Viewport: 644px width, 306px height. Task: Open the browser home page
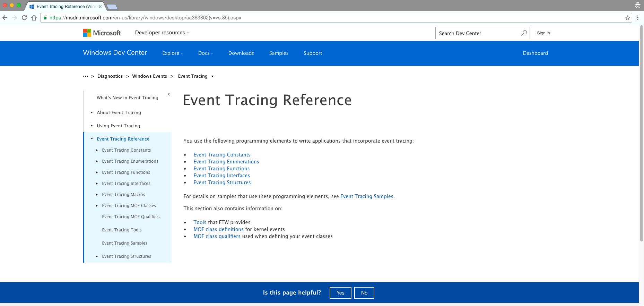(34, 18)
